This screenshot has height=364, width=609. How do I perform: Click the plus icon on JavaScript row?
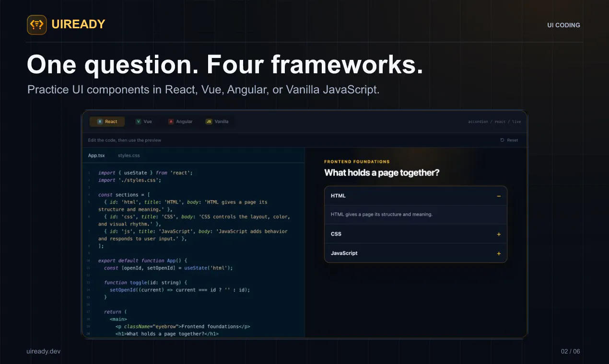coord(499,253)
